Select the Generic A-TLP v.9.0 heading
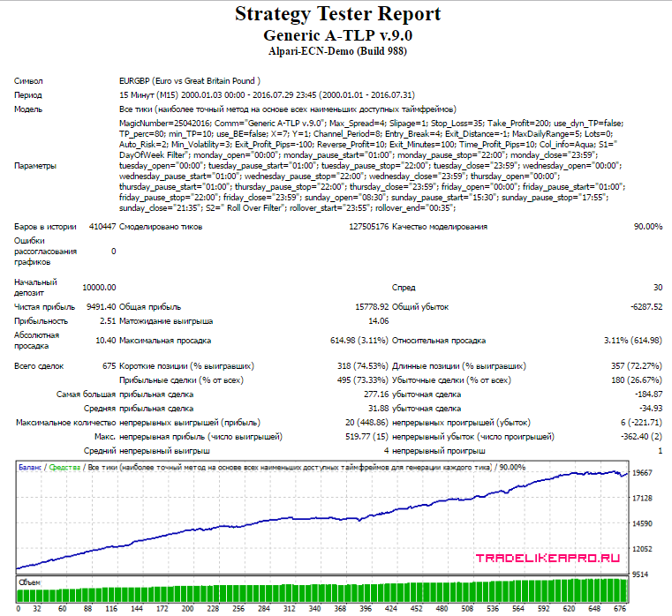Image resolution: width=672 pixels, height=616 pixels. [x=337, y=35]
